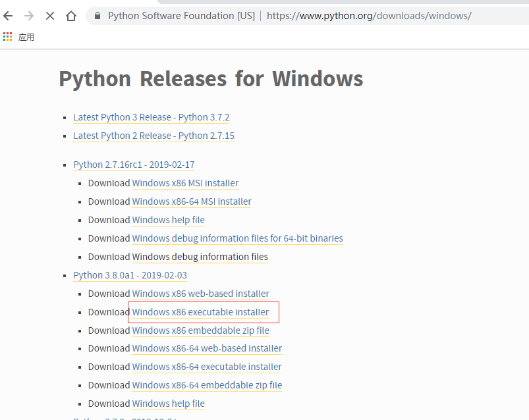Viewport: 529px width, 420px height.
Task: Open Latest Python 2 Release 2.7.15 link
Action: click(153, 136)
